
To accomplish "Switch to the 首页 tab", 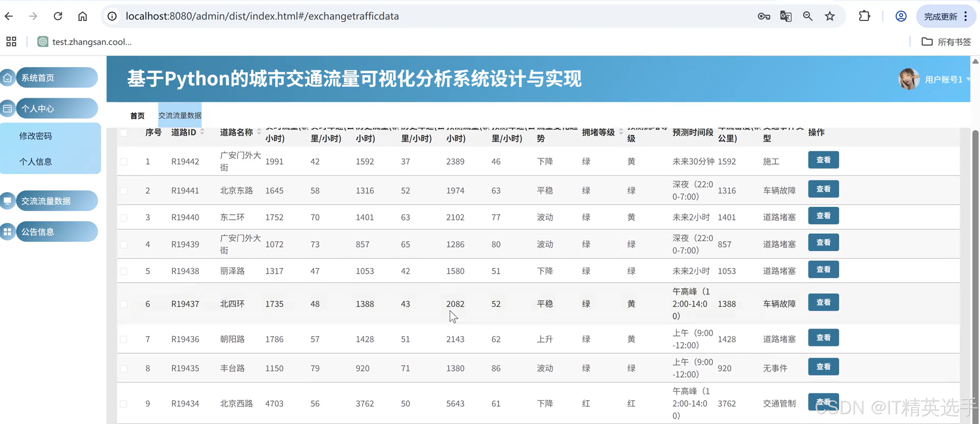I will click(137, 116).
